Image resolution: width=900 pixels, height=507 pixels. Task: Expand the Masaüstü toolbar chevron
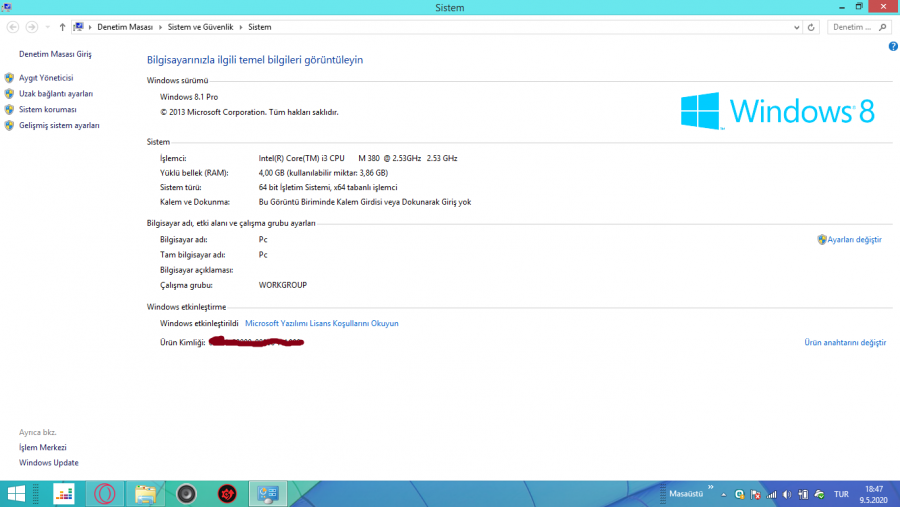tap(711, 487)
